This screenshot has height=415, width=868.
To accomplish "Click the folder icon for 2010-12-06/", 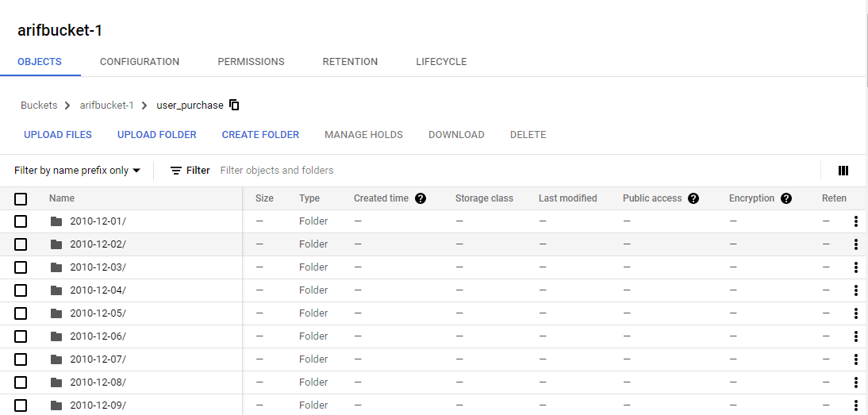I will pyautogui.click(x=56, y=336).
